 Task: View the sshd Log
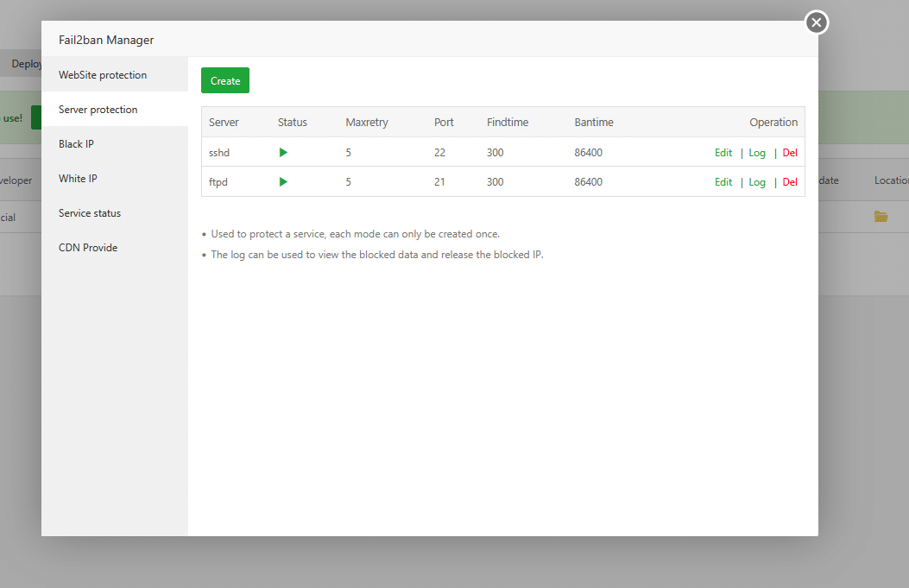click(x=756, y=153)
